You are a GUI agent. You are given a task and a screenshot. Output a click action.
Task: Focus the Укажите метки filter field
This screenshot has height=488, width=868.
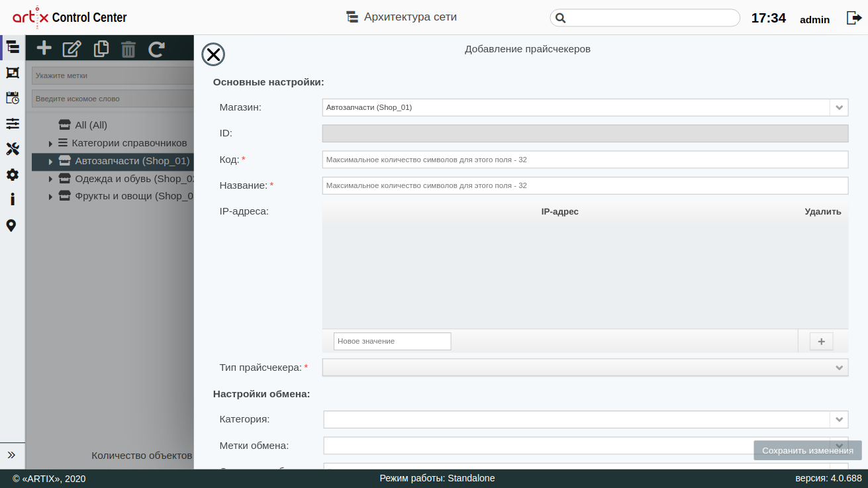tap(113, 75)
